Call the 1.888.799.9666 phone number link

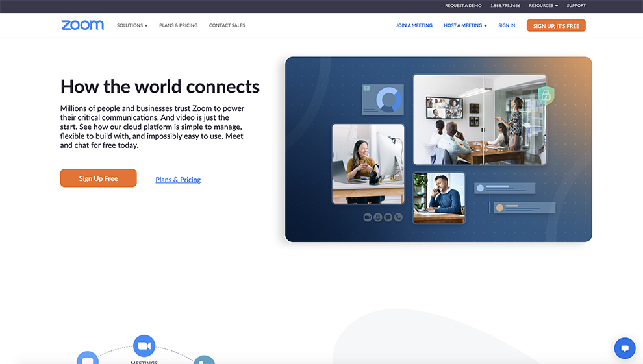click(x=505, y=6)
